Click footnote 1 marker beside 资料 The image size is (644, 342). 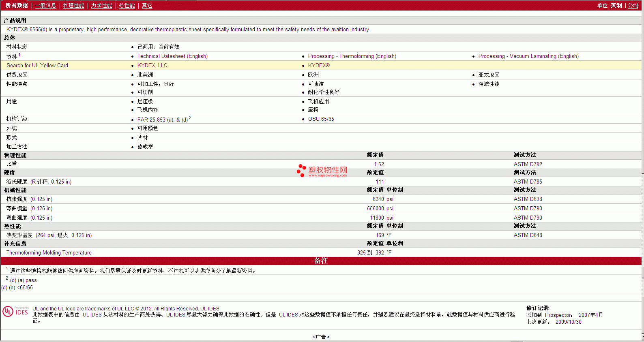(x=19, y=55)
